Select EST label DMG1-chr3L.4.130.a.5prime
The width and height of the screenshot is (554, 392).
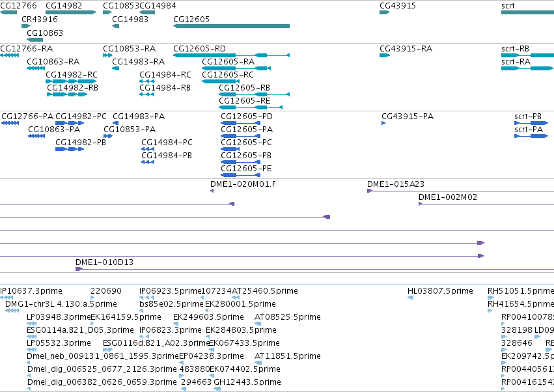click(x=61, y=304)
